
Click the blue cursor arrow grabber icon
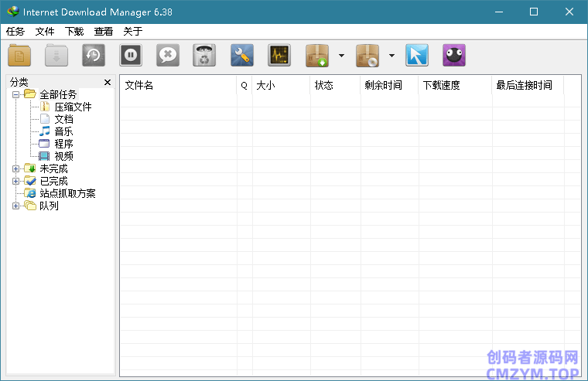[417, 56]
